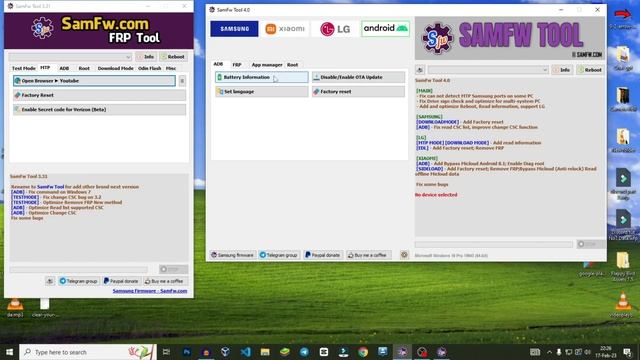
Task: Select the Xiaomi brand in SamFw Tool 4.0
Action: coord(285,29)
